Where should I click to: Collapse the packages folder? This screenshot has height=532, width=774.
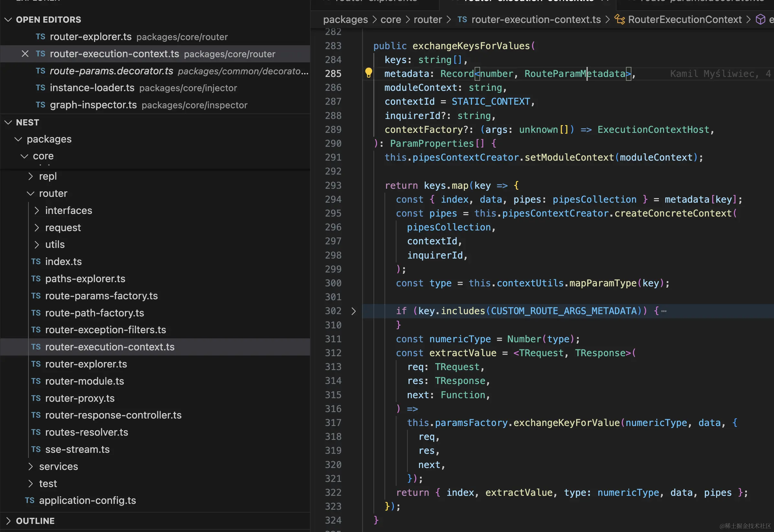18,139
